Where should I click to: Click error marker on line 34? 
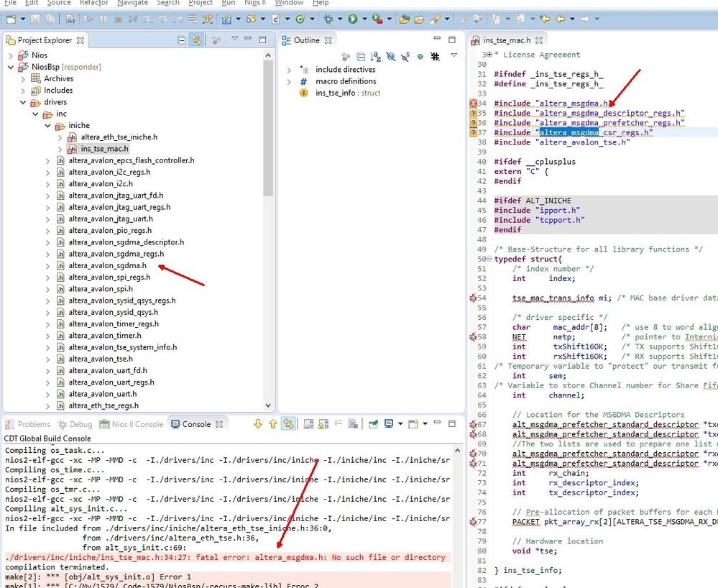tap(473, 104)
